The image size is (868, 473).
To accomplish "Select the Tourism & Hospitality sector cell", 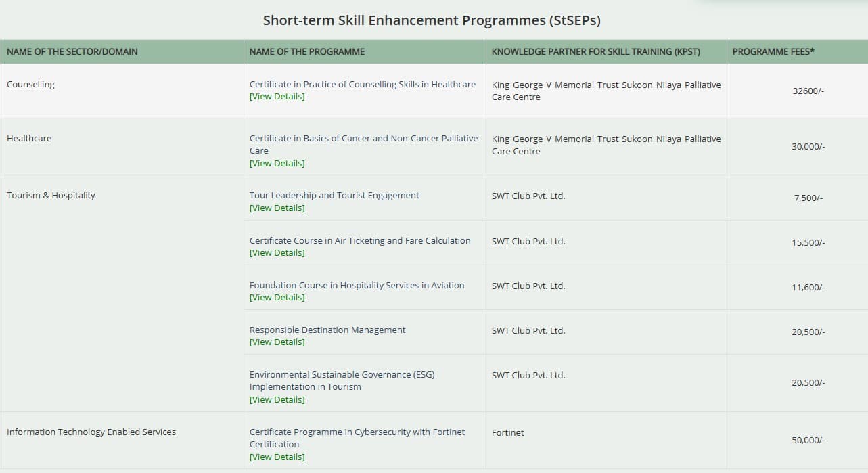I will 51,196.
